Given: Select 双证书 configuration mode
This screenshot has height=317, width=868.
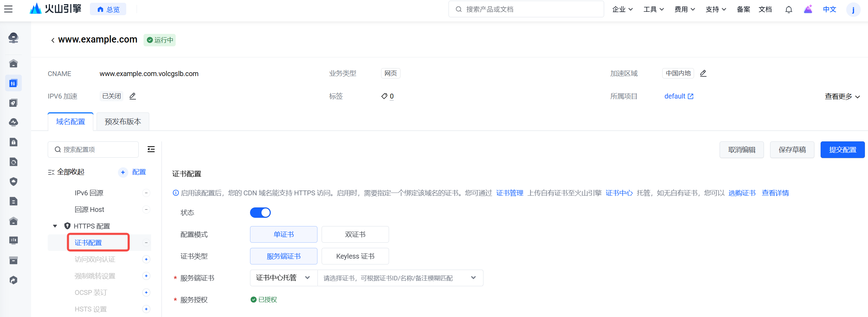Looking at the screenshot, I should (x=355, y=234).
